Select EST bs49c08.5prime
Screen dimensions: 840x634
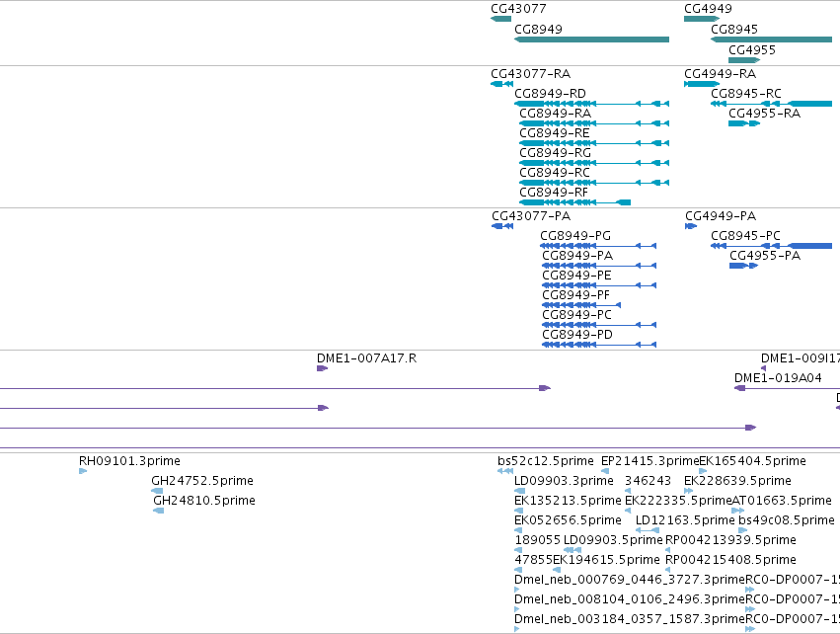click(786, 520)
